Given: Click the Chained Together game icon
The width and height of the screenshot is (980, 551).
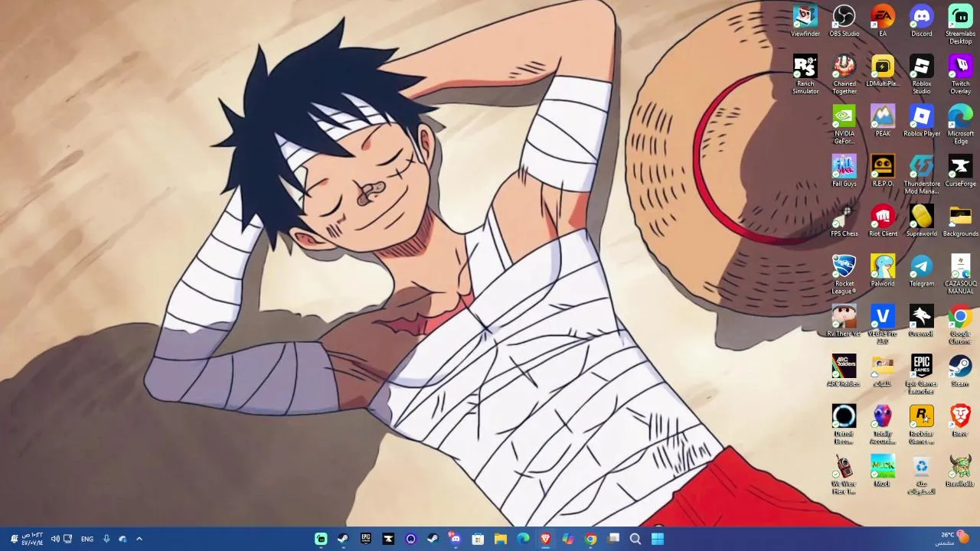Looking at the screenshot, I should [x=844, y=74].
